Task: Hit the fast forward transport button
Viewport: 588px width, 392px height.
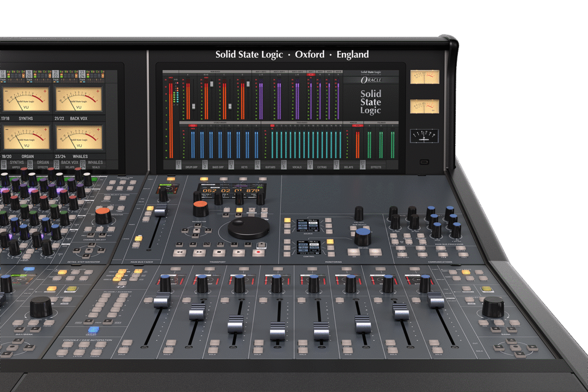Action: (x=199, y=253)
